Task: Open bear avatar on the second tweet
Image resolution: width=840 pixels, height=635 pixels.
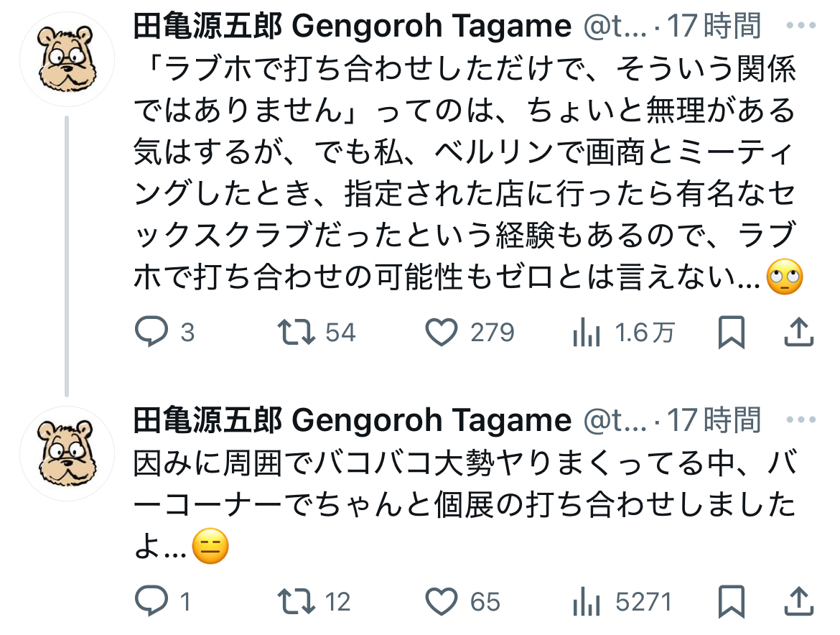Action: pos(67,453)
